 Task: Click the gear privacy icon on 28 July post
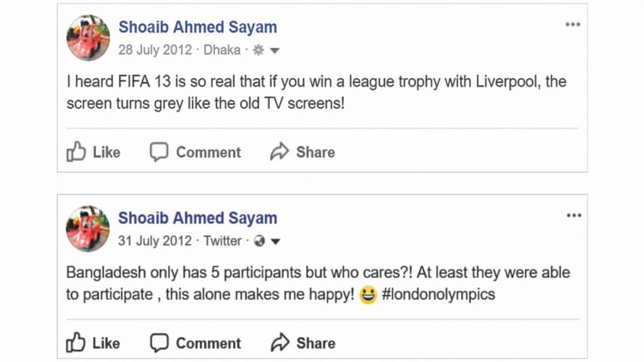[x=258, y=50]
